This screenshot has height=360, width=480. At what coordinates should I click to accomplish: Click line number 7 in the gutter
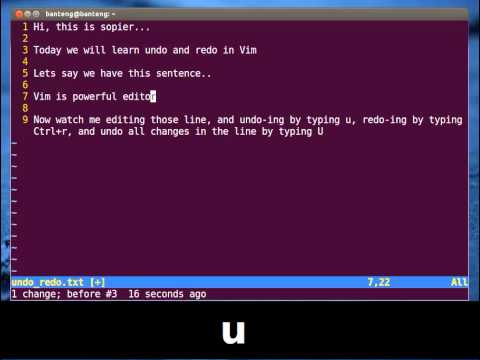point(25,97)
